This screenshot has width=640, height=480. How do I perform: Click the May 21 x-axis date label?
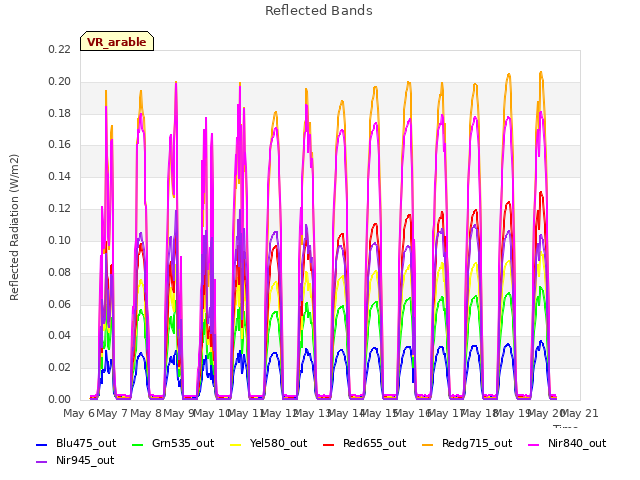(x=580, y=414)
